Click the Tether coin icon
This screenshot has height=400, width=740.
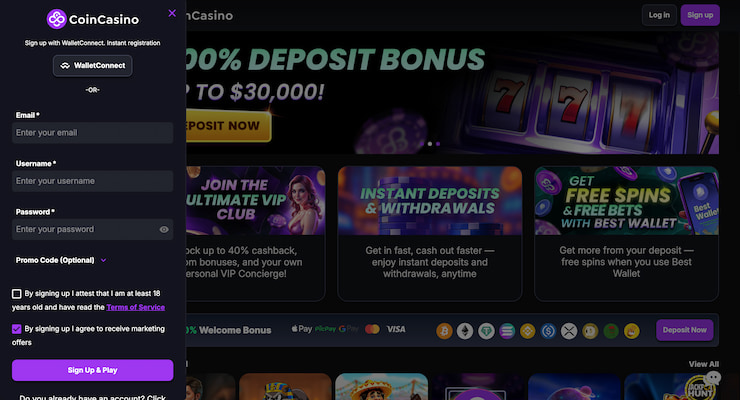click(486, 331)
